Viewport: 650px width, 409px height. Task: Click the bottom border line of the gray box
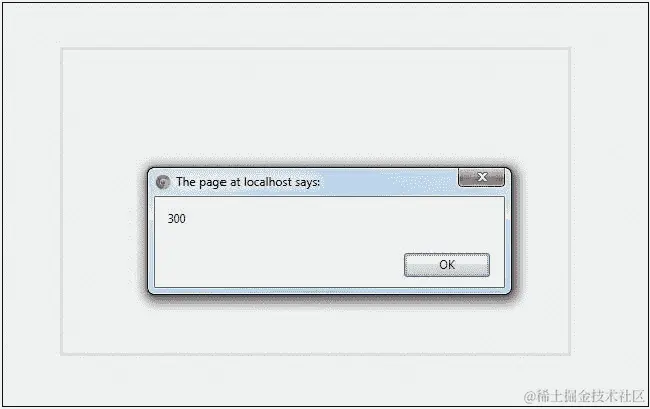[x=316, y=354]
